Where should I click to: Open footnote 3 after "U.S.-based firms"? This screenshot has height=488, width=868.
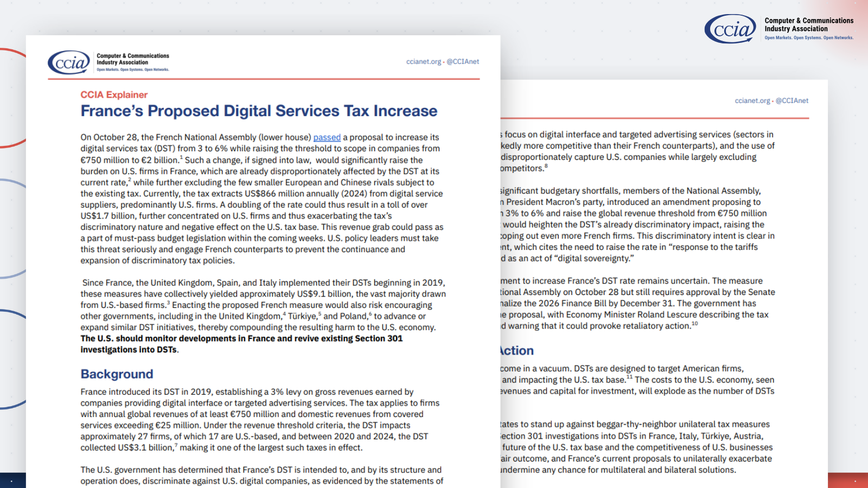point(168,303)
